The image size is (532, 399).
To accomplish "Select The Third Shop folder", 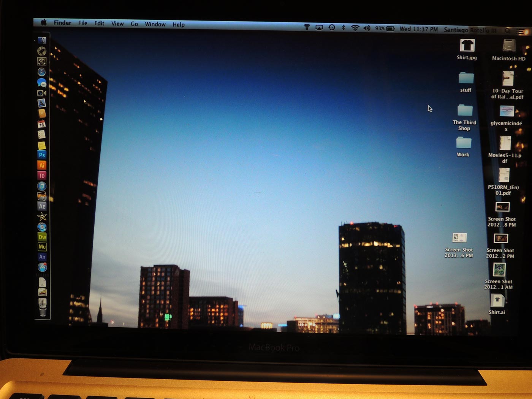I will (x=465, y=111).
